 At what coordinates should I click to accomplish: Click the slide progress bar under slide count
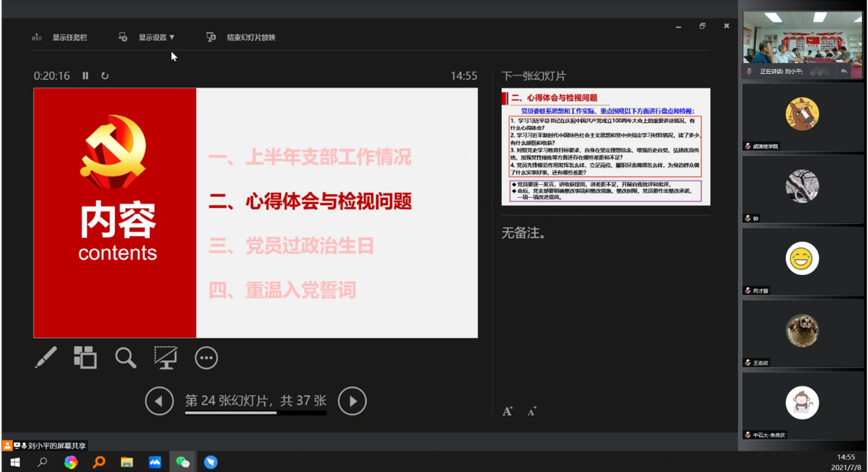coord(255,413)
